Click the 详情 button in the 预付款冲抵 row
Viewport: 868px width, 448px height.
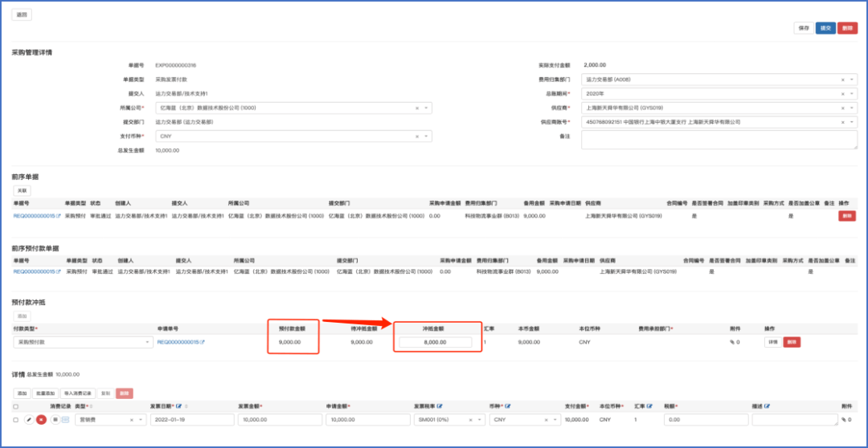click(773, 342)
